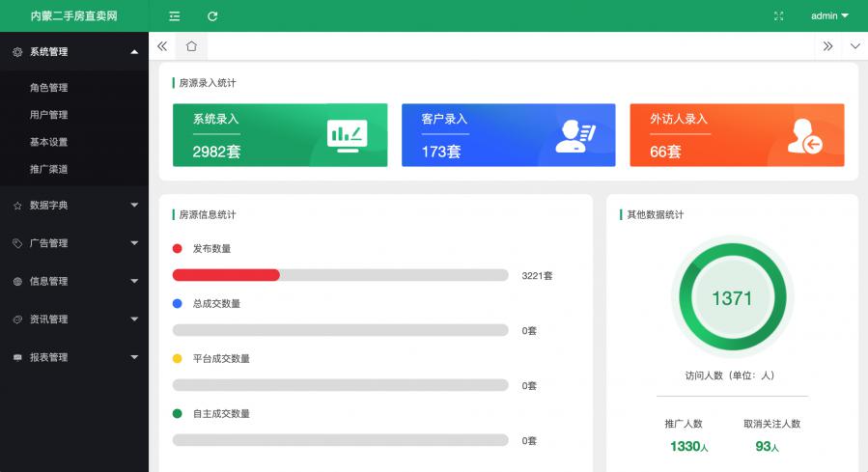Open 用户管理 from the sidebar
Viewport: 868px width, 472px height.
48,115
